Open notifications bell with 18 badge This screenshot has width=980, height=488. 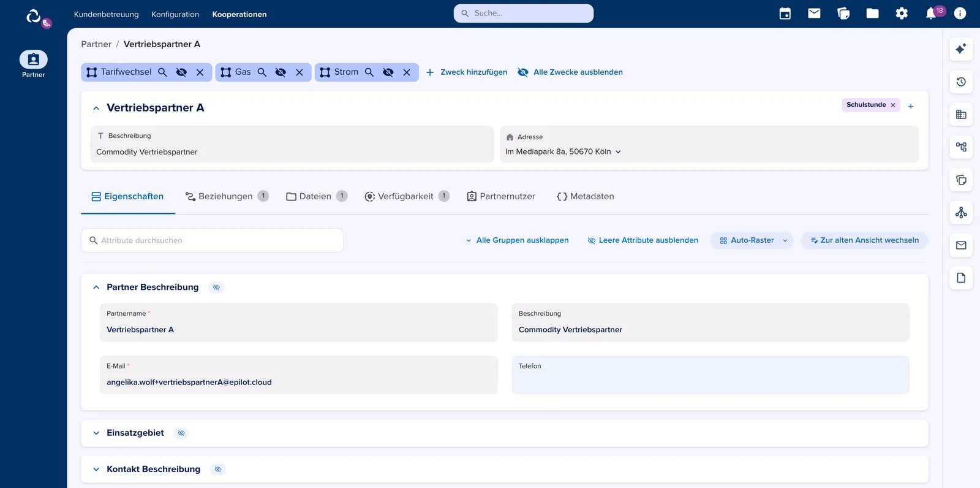pyautogui.click(x=931, y=13)
